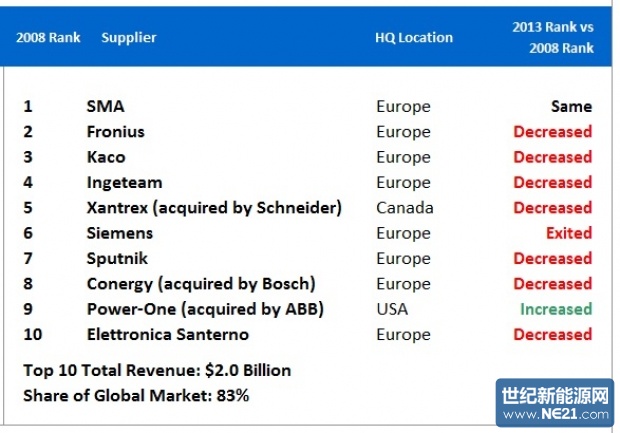Screen dimensions: 620x433
Task: Open the NE21 watermark logo link
Action: 554,404
